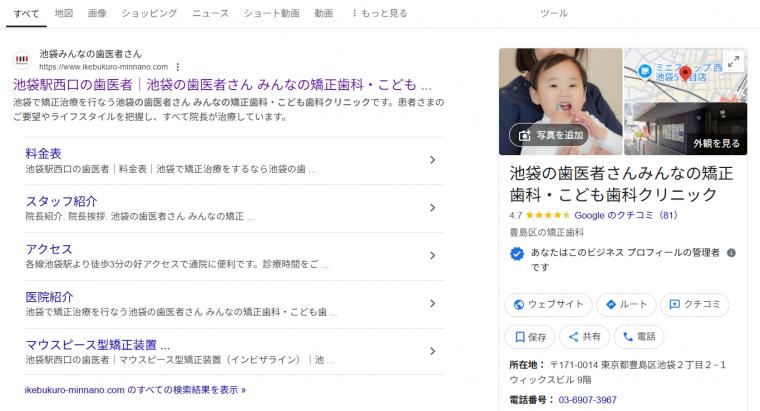Call the phone number 03-6907-3967 link

[x=587, y=400]
